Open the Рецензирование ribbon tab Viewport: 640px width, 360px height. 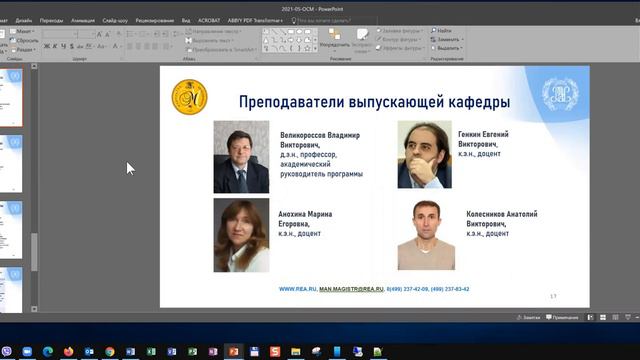pyautogui.click(x=155, y=20)
